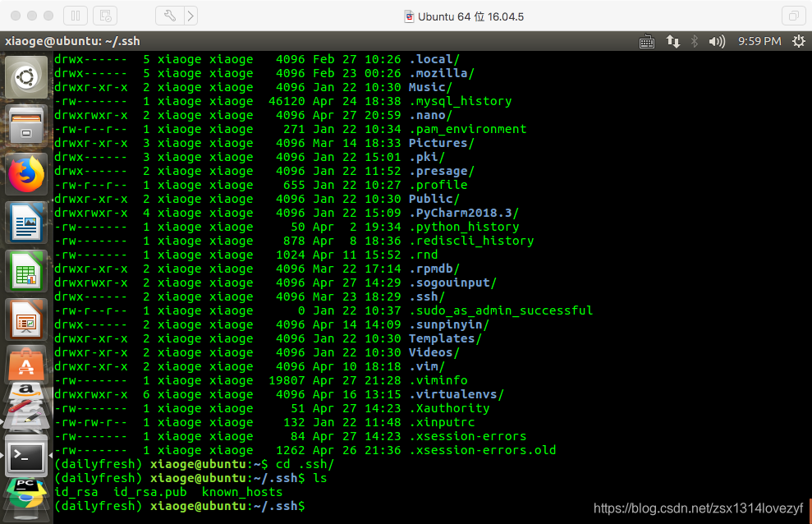
Task: Open virtual machine settings wrench
Action: [x=170, y=16]
